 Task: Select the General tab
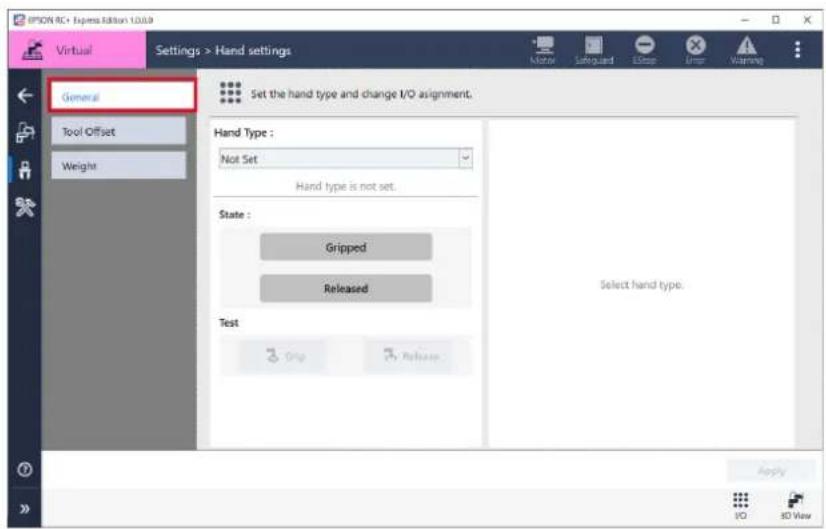click(122, 96)
